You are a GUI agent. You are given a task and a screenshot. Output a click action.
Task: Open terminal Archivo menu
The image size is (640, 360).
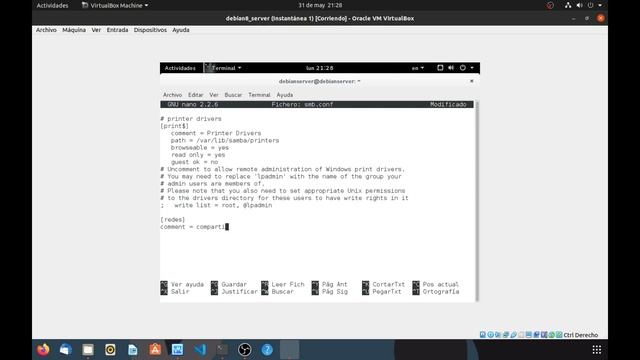(172, 95)
